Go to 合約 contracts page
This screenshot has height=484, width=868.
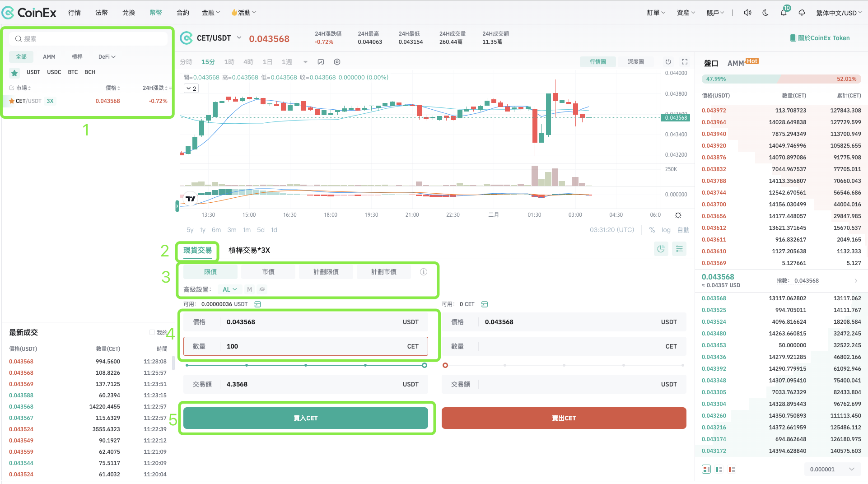183,13
